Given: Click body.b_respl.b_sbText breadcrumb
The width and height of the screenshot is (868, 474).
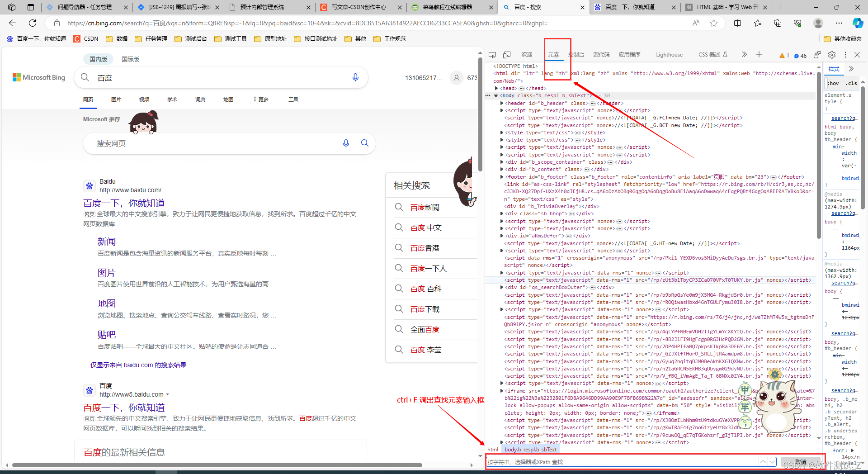Looking at the screenshot, I should point(530,450).
